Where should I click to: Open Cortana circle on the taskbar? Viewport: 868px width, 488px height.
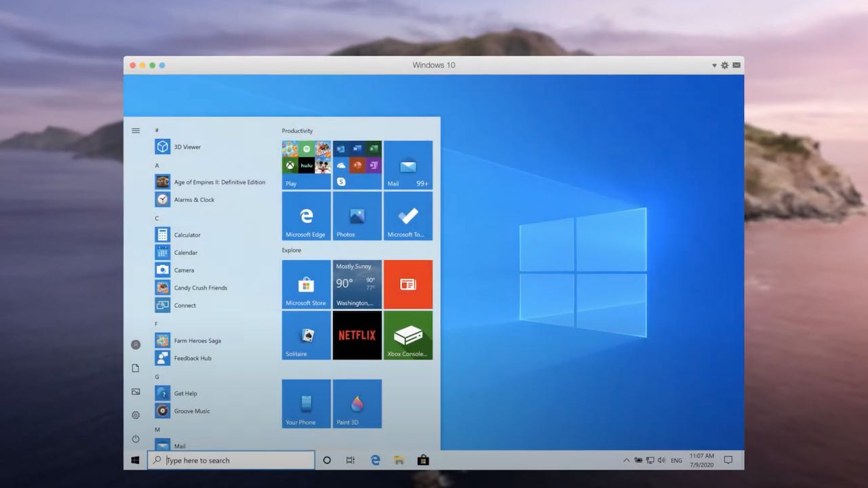[x=327, y=460]
